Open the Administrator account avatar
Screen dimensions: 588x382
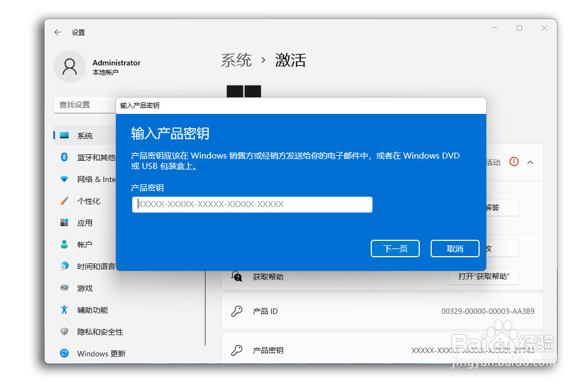coord(70,67)
